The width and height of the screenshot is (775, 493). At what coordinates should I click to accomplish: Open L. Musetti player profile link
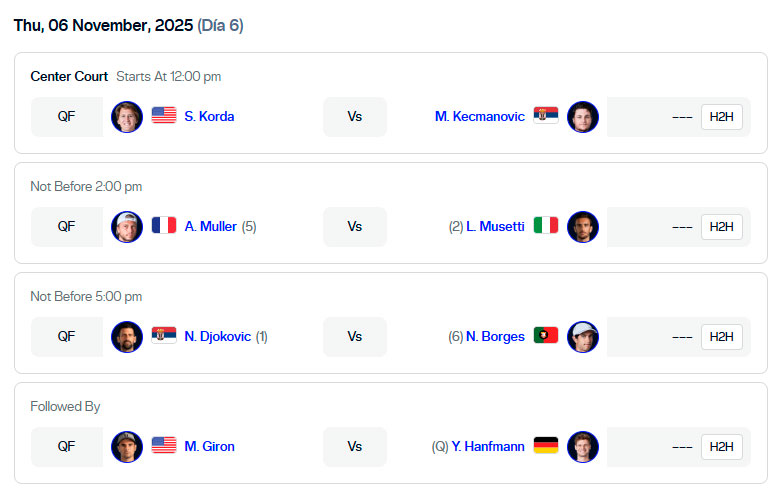495,227
